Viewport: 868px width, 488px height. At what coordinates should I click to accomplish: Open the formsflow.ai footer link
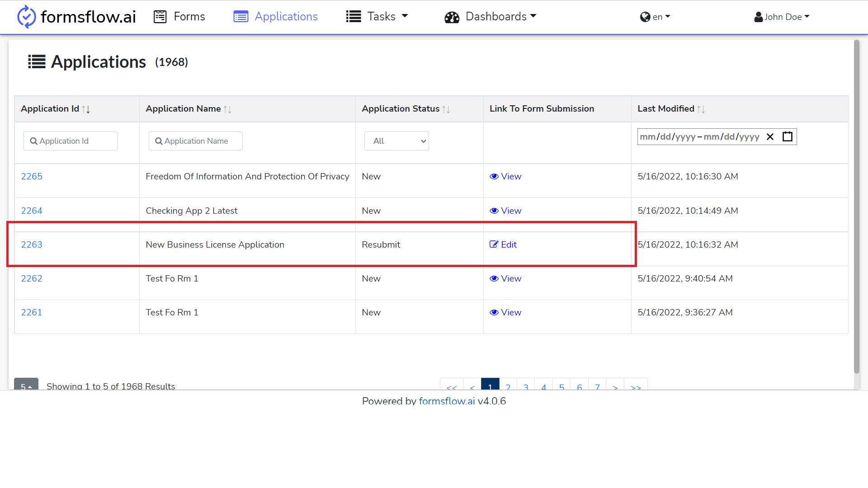pyautogui.click(x=447, y=401)
